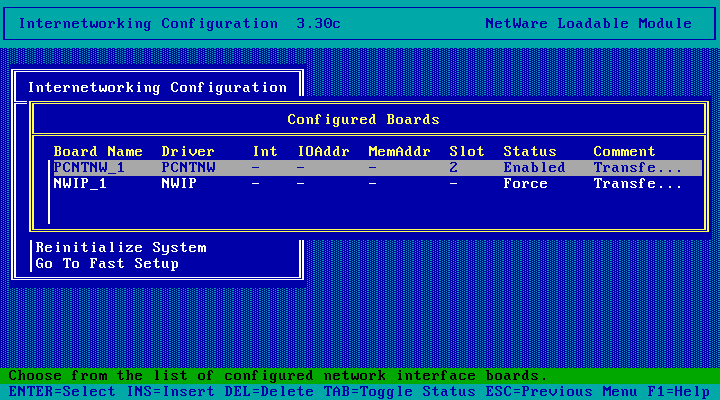Click the PCNTNW driver cell
This screenshot has width=720, height=400.
[188, 168]
